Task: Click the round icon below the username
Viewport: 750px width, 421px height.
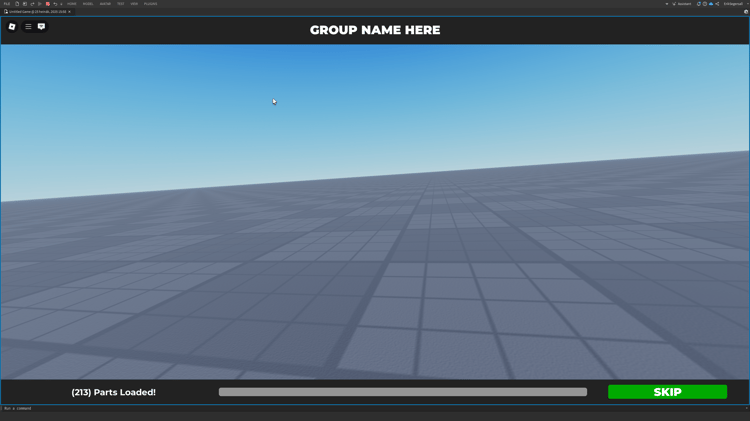Action: (x=746, y=11)
